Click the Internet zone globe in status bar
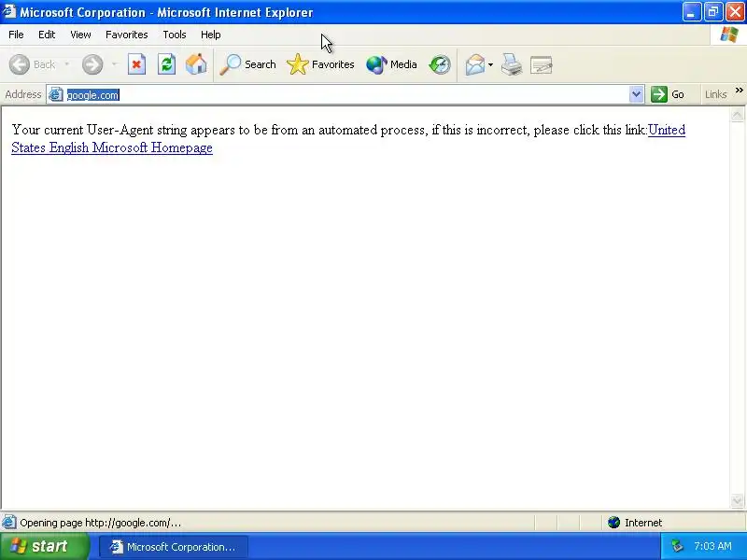Image resolution: width=747 pixels, height=560 pixels. coord(613,523)
